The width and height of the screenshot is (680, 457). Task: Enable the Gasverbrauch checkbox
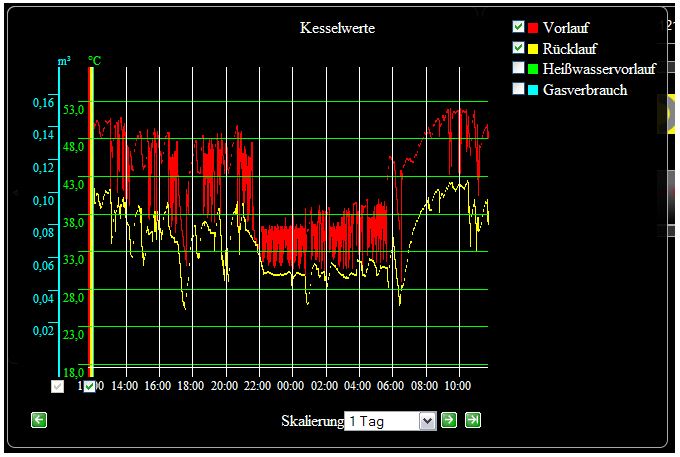(x=518, y=89)
